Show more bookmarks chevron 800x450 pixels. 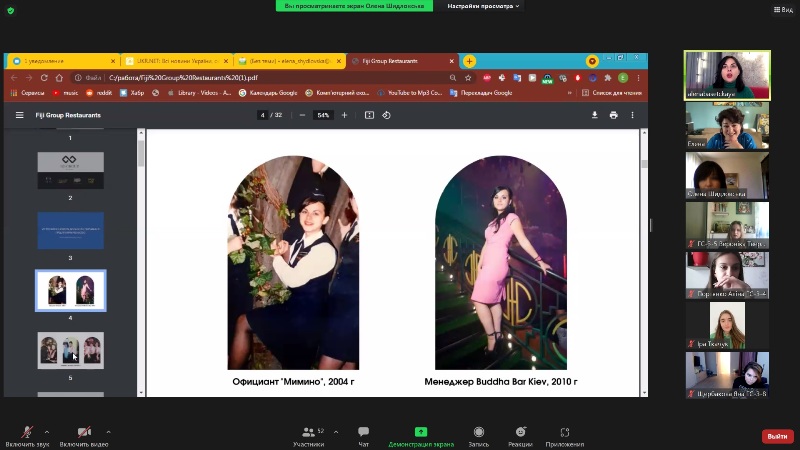(569, 93)
